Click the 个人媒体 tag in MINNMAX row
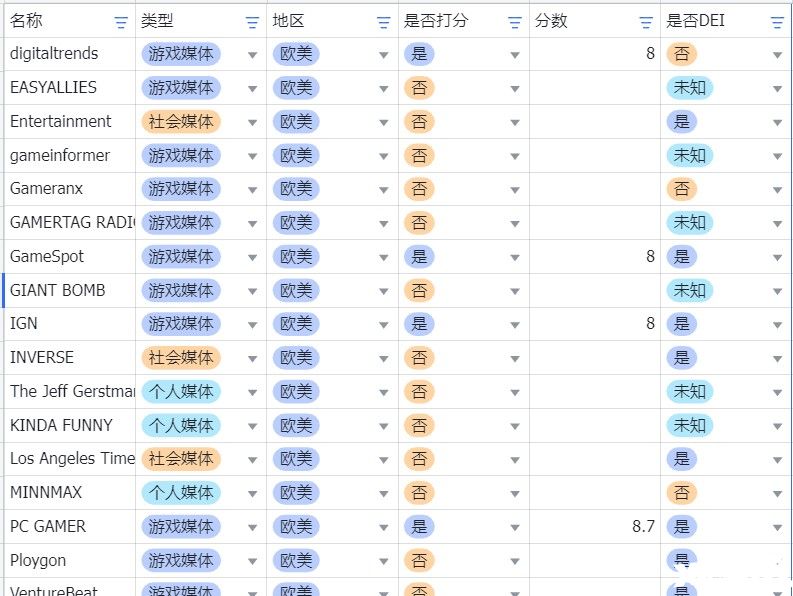This screenshot has width=793, height=596. click(x=181, y=493)
